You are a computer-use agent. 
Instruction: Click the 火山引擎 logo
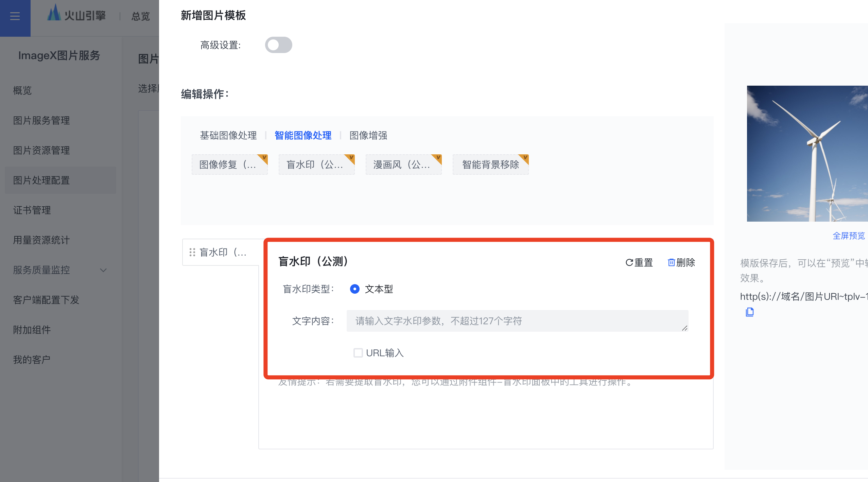click(x=76, y=14)
